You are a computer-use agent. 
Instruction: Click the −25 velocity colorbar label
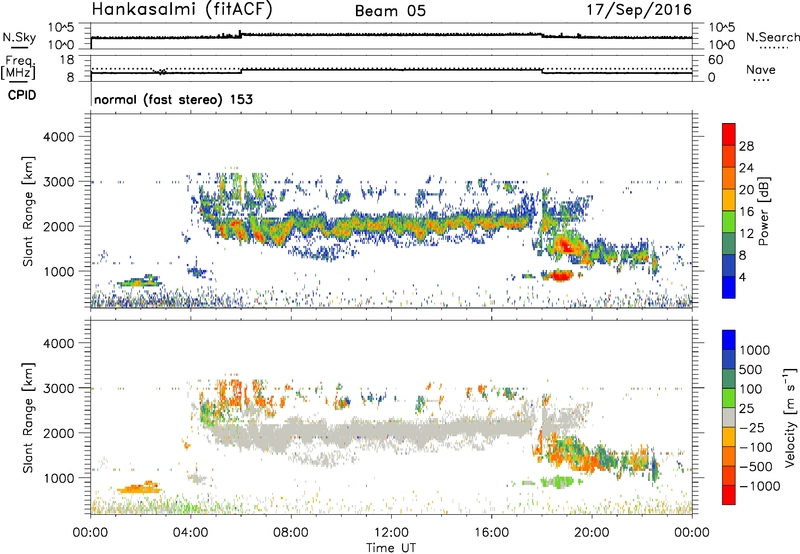752,428
